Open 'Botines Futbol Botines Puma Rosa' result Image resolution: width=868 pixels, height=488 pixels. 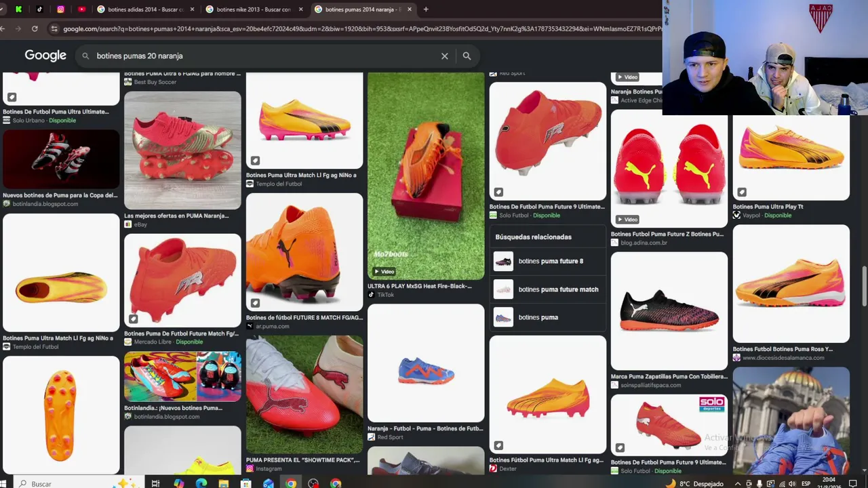783,349
